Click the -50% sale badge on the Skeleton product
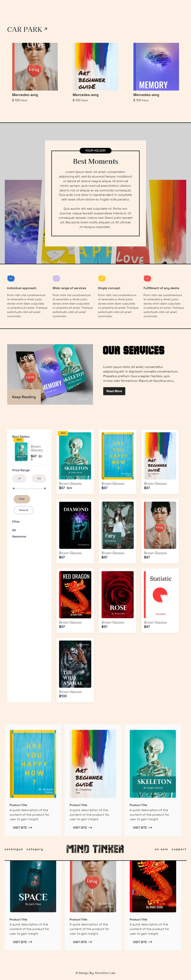 pos(63,433)
